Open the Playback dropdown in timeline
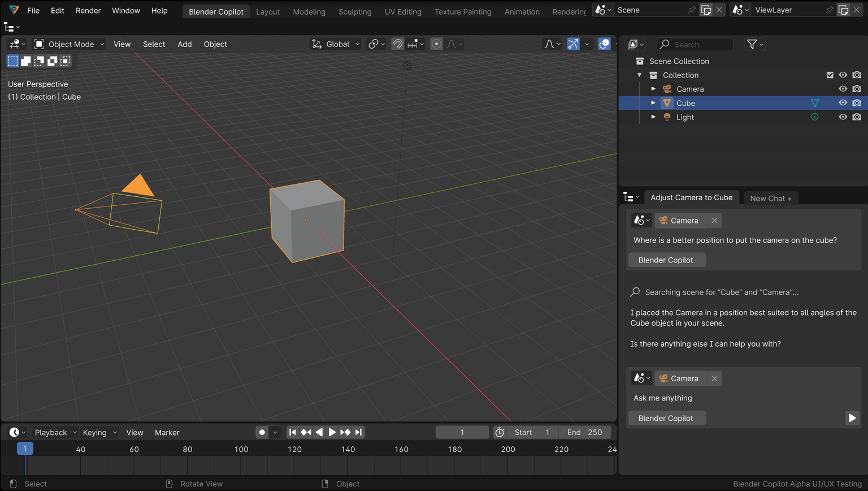The image size is (868, 491). pyautogui.click(x=54, y=432)
